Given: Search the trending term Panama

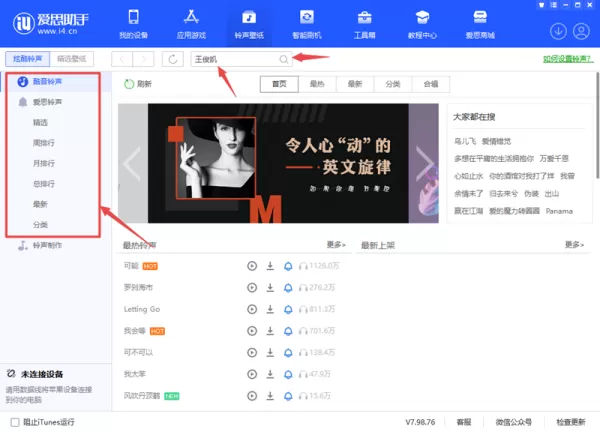Looking at the screenshot, I should [x=559, y=211].
